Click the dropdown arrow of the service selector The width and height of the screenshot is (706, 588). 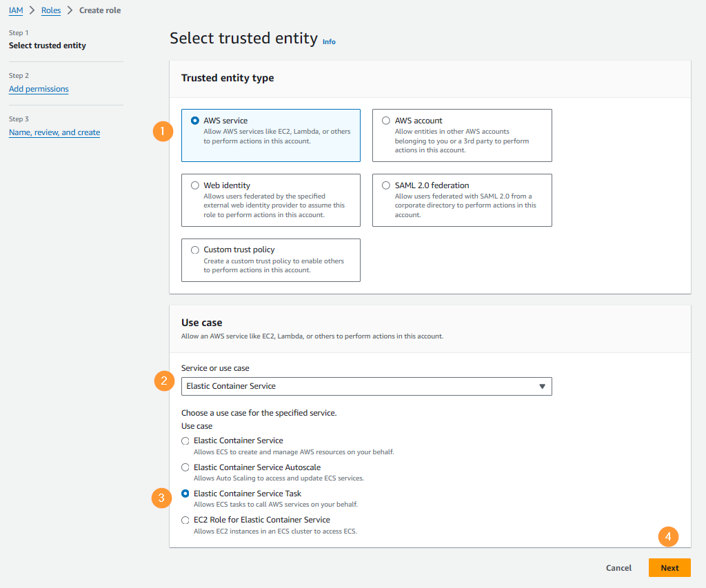pyautogui.click(x=542, y=386)
